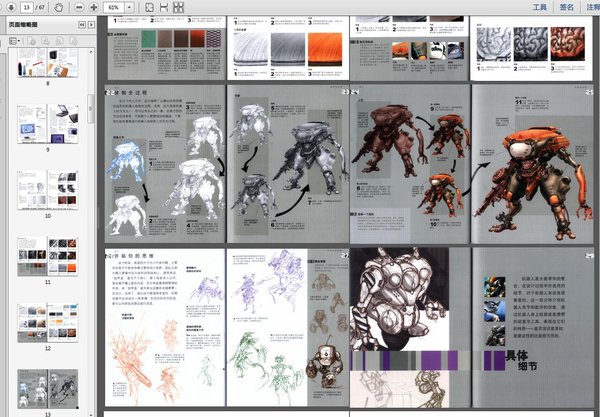Switch to the grid multi-page view icon
600x417 pixels.
[178, 7]
